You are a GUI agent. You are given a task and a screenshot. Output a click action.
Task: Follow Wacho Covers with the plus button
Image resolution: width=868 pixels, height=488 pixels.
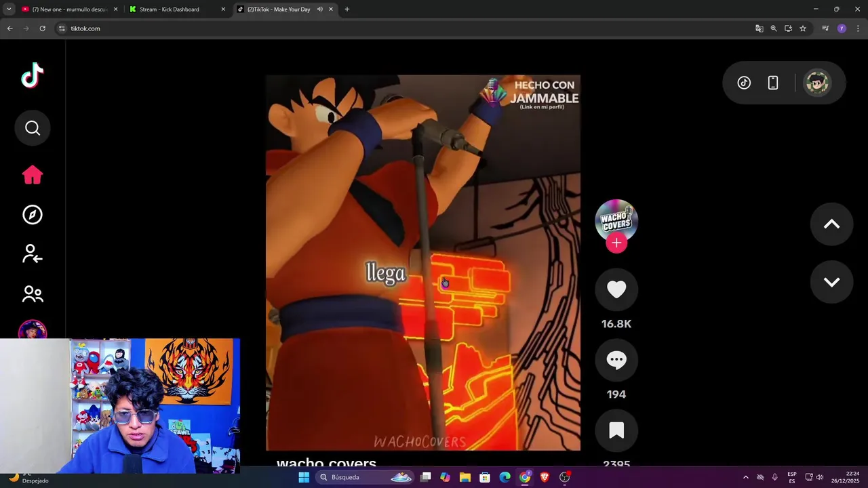pyautogui.click(x=616, y=243)
